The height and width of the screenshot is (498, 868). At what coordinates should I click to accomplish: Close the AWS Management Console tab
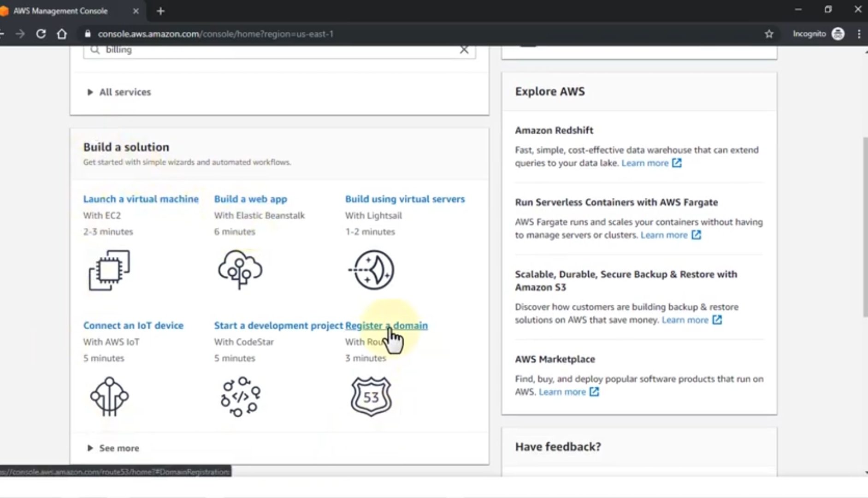136,11
